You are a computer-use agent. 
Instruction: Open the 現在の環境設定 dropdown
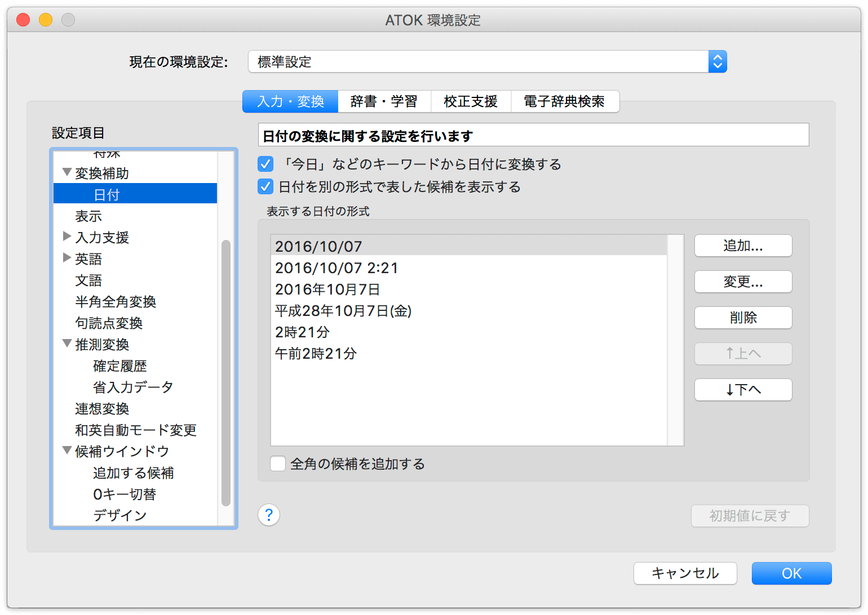[x=487, y=61]
